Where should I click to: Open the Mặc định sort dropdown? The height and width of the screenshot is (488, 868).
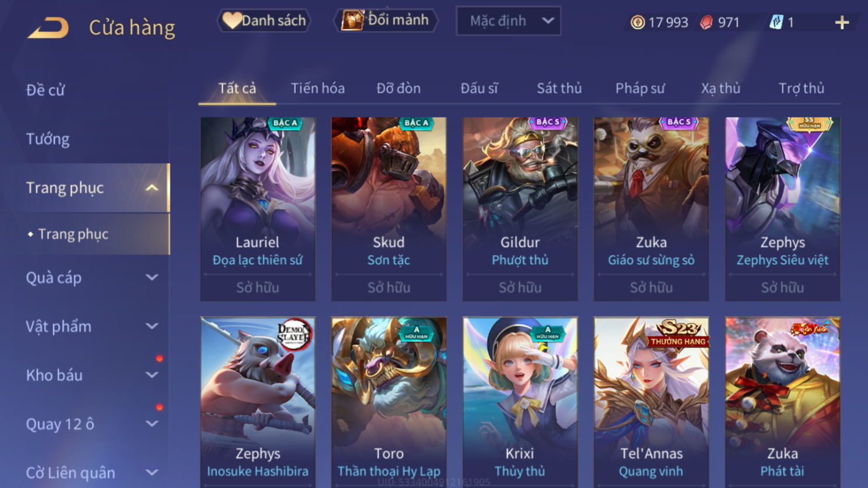click(508, 21)
